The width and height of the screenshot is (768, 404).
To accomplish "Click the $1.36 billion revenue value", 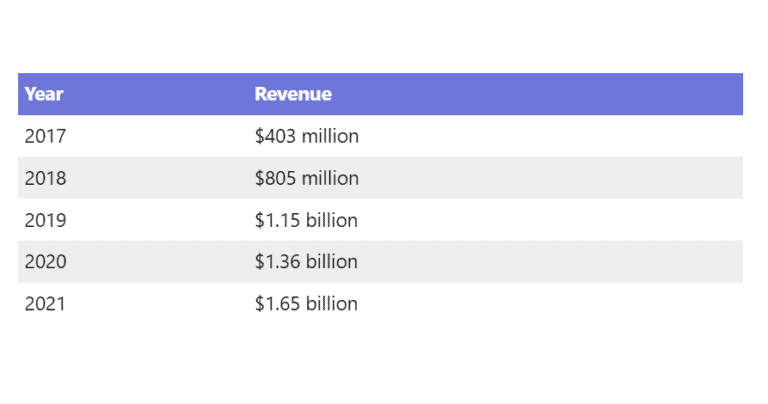I will (306, 262).
